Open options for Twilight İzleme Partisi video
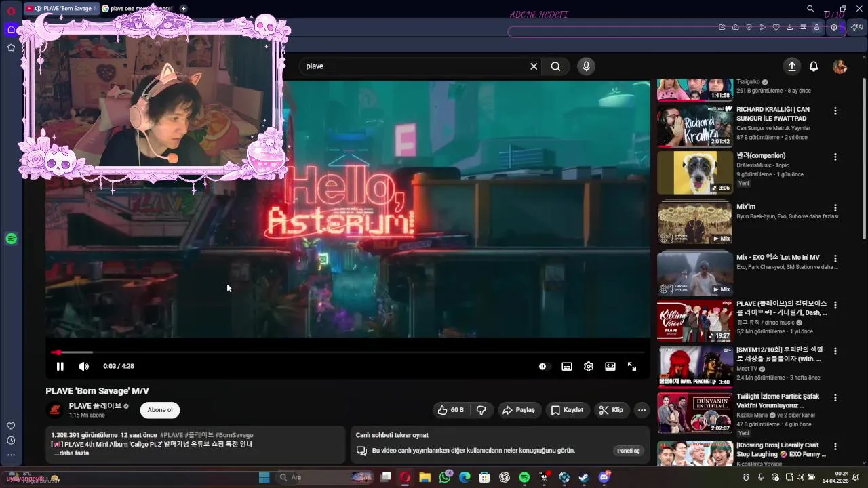868x488 pixels. 835,397
